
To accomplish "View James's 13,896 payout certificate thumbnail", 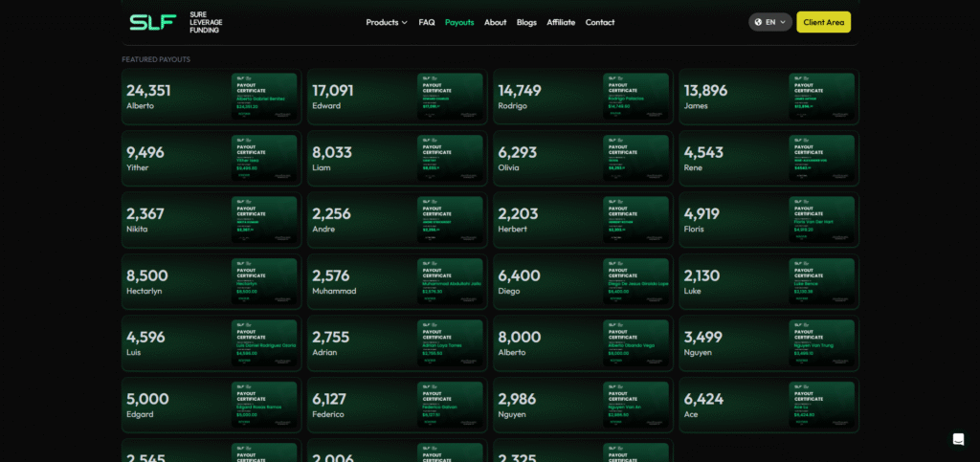I will (821, 97).
